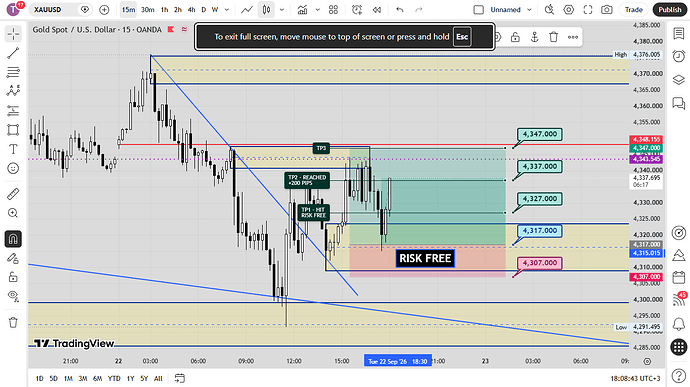Viewport: 690px width, 387px height.
Task: Select the candlestick chart type
Action: click(266, 9)
